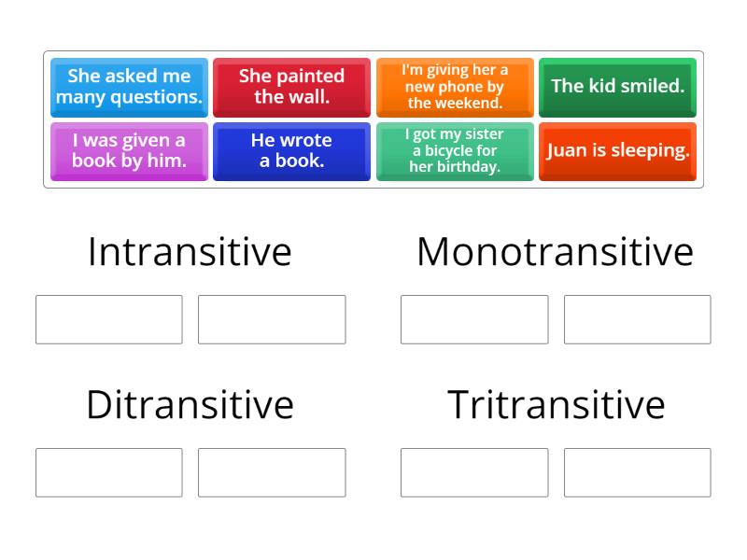Click the 'Tritransitive' category heading

click(x=556, y=404)
